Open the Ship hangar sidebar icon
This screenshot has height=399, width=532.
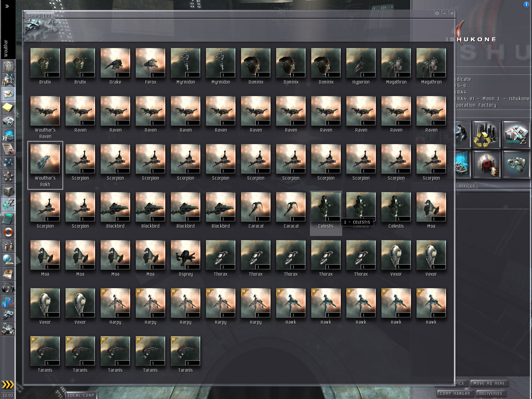point(8,316)
